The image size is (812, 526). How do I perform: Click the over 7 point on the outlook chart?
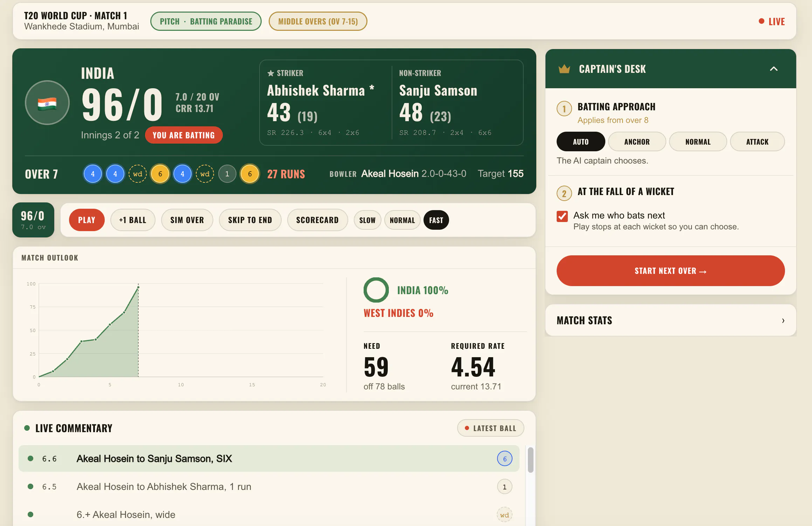138,287
